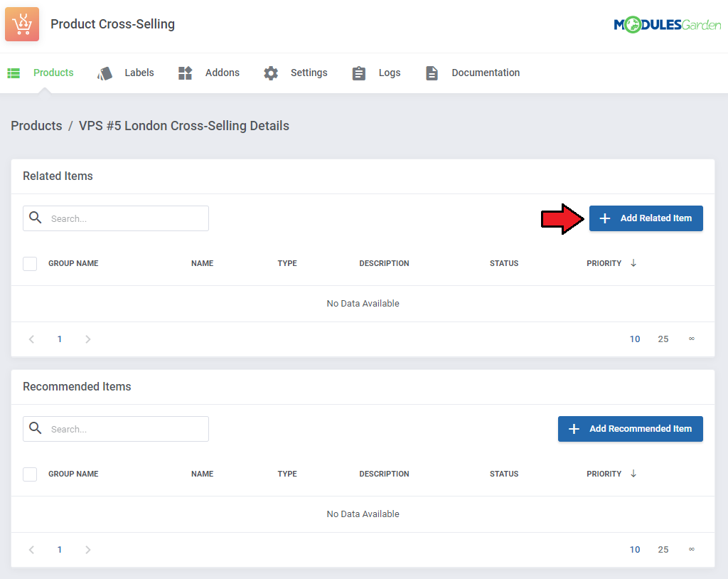Click the Product Cross-Selling title text
Viewport: 728px width, 579px height.
[113, 24]
